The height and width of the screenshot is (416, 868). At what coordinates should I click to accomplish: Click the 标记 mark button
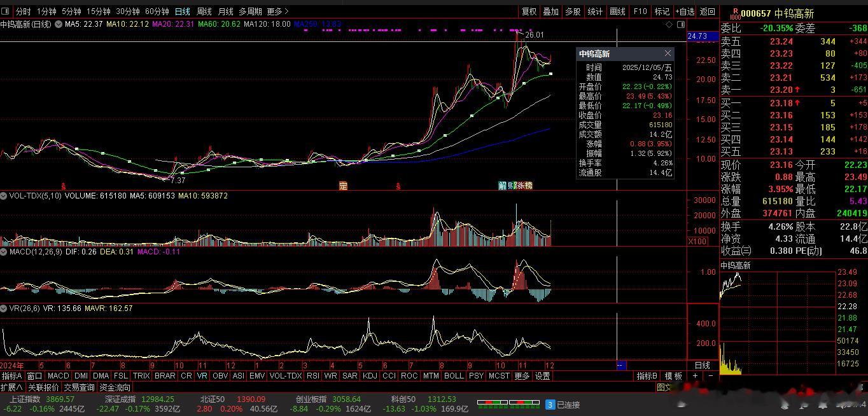(x=662, y=11)
